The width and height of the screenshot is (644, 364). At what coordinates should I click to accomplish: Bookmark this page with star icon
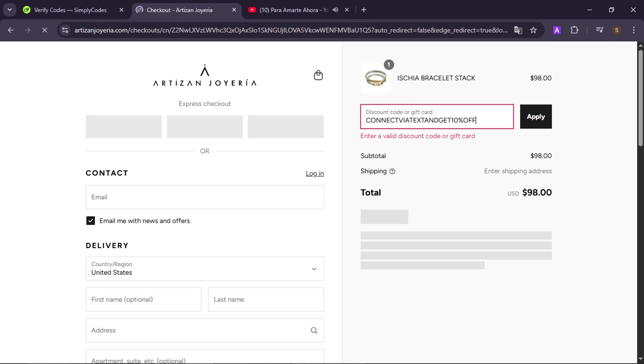533,30
